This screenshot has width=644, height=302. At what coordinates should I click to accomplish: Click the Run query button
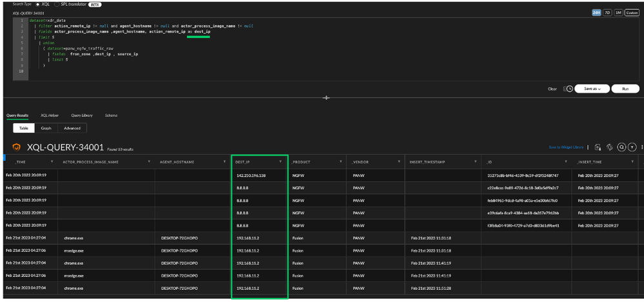pos(625,88)
